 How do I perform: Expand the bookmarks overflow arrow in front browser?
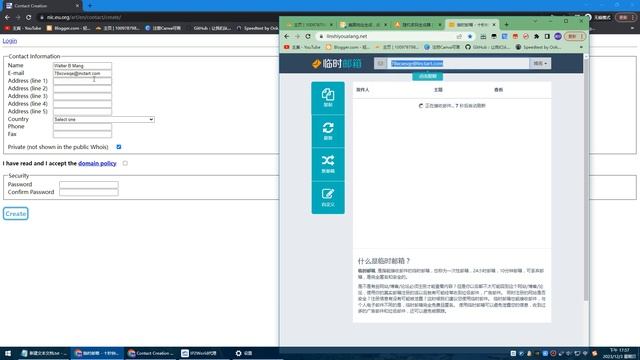pyautogui.click(x=581, y=47)
